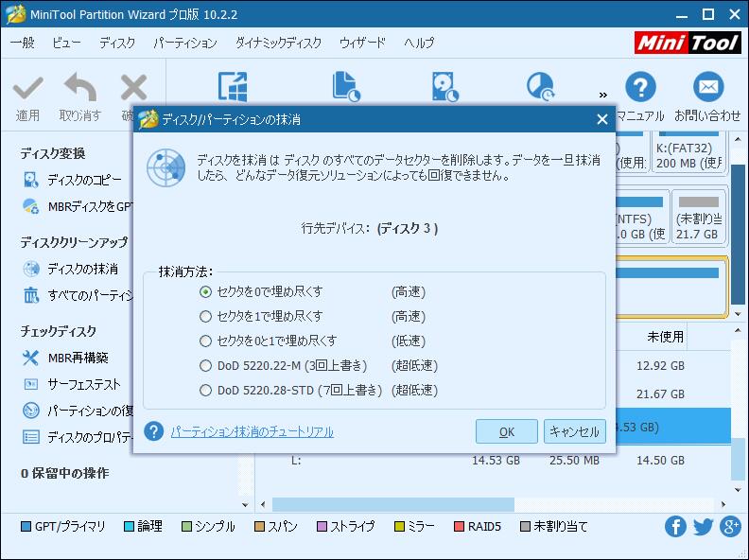Click the Google Plus icon
Screen dimensions: 749x560
coord(729,527)
